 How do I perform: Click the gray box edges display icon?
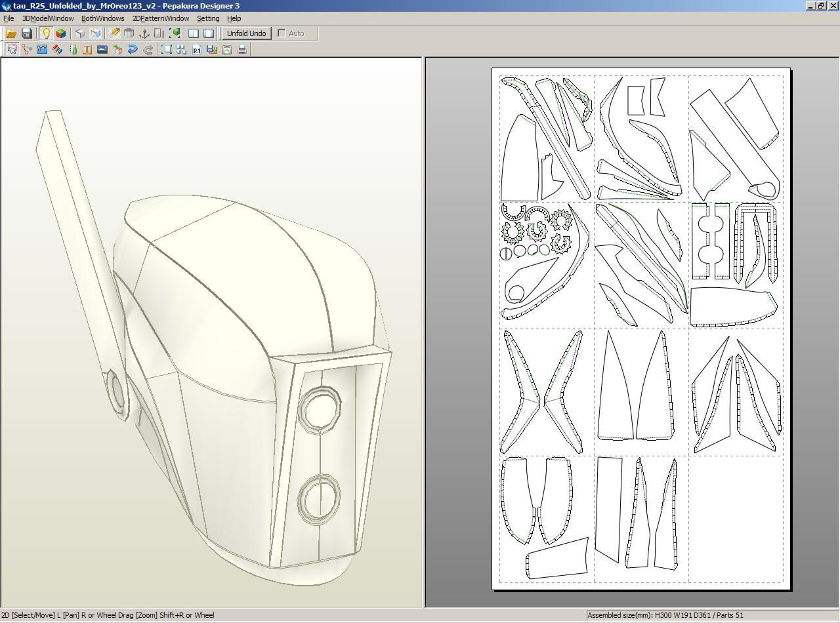pyautogui.click(x=80, y=33)
